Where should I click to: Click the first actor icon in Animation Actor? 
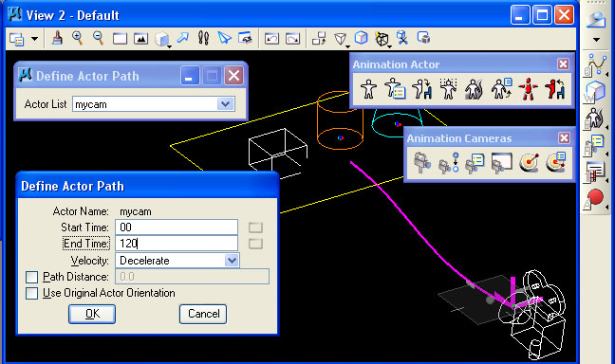click(368, 89)
